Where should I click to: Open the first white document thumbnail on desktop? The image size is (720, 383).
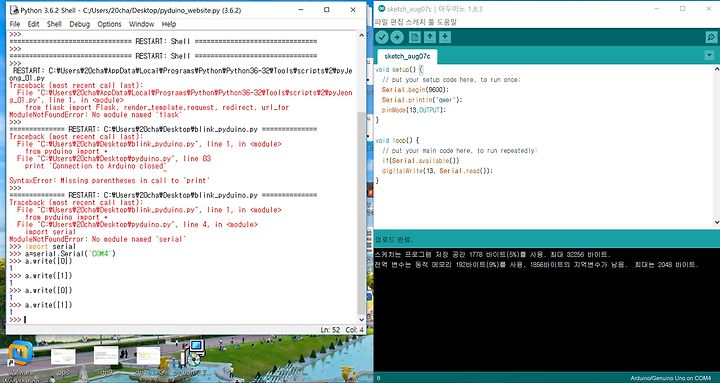click(x=63, y=357)
